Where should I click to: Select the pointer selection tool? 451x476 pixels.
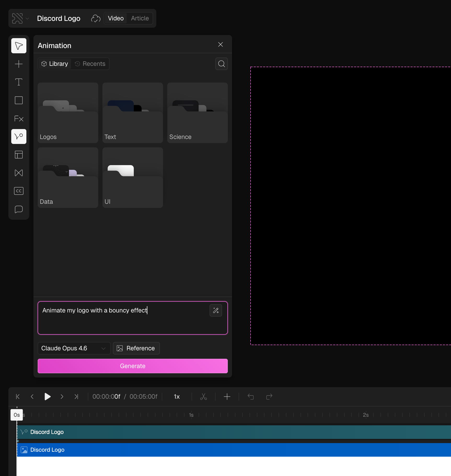pyautogui.click(x=19, y=46)
